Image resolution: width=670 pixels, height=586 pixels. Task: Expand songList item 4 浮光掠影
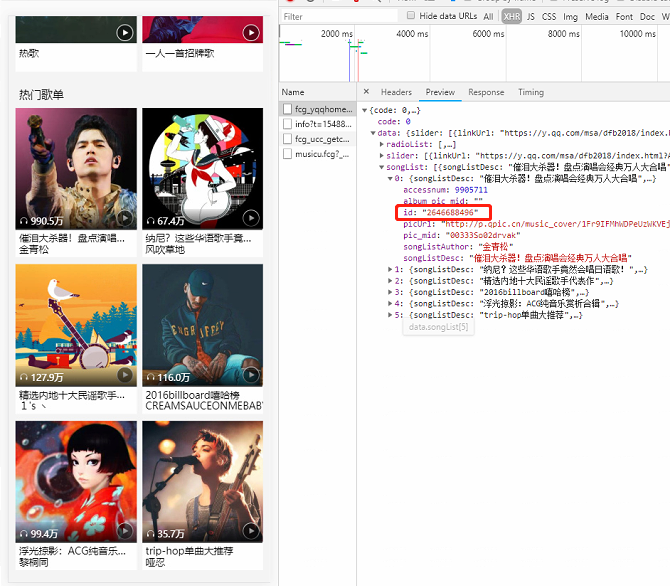[x=390, y=303]
